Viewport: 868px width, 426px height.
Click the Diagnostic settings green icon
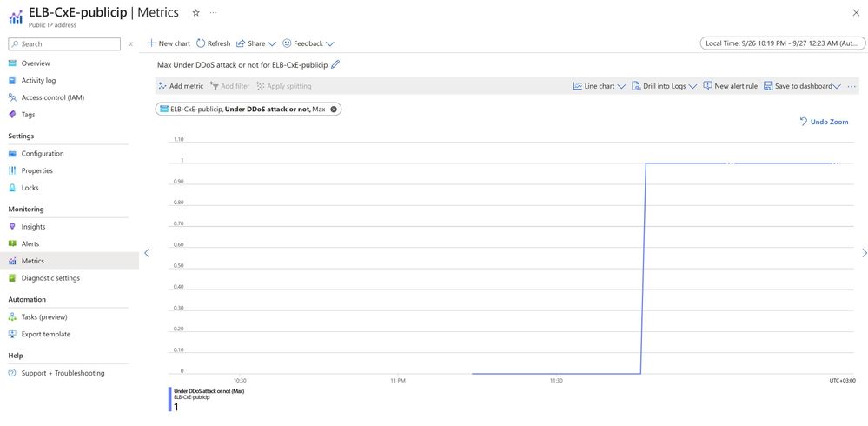click(x=12, y=278)
